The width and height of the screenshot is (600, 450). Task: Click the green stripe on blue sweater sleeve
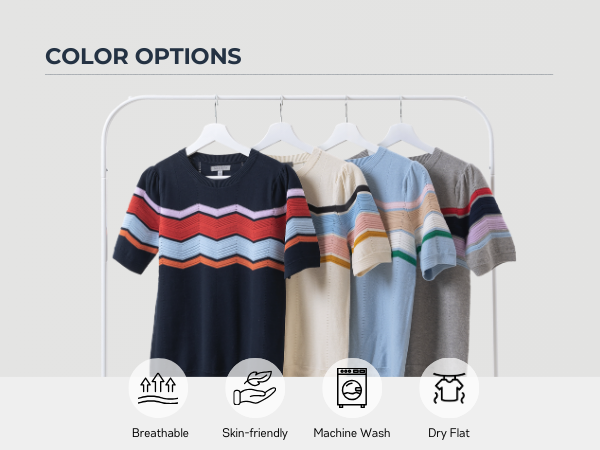(434, 235)
